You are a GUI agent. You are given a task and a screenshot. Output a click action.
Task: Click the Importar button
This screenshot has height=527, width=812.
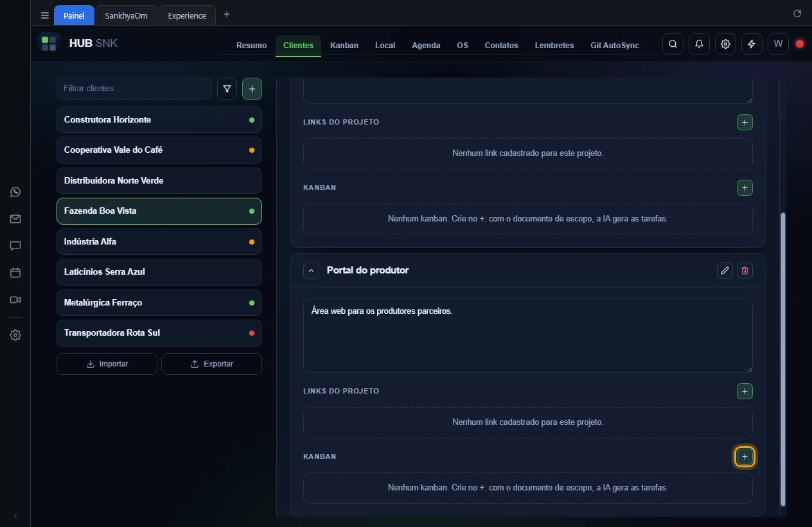[x=107, y=364]
